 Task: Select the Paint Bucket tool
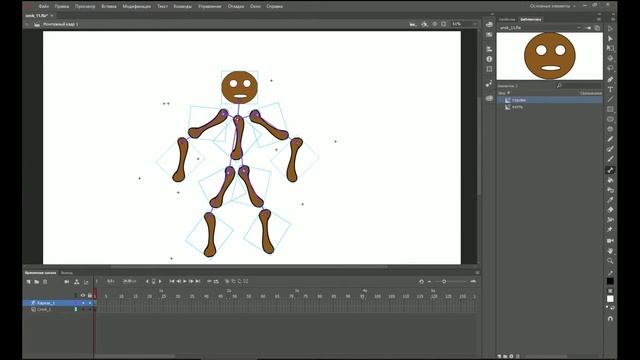coord(610,180)
